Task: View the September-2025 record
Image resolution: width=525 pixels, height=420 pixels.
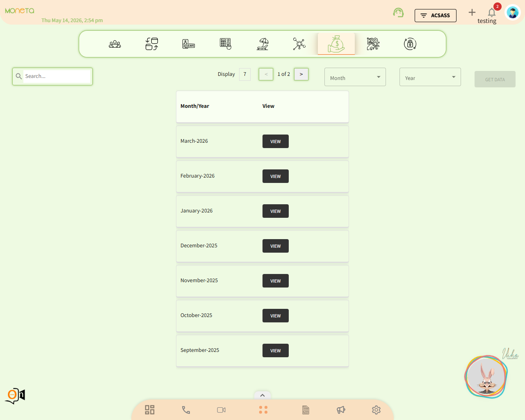Action: click(x=276, y=351)
